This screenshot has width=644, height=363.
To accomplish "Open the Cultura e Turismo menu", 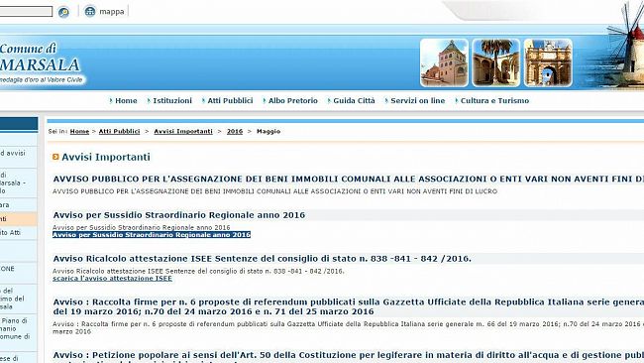I will (x=494, y=101).
